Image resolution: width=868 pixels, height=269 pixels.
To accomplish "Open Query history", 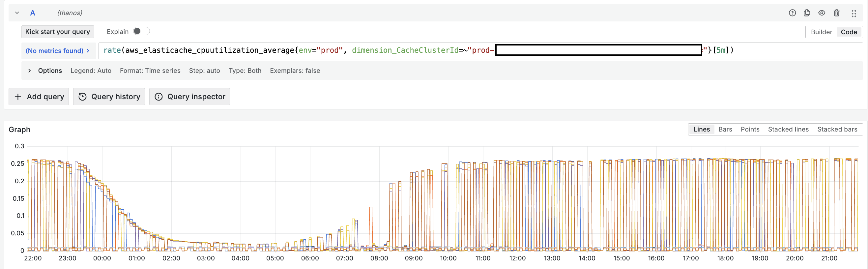I will (x=109, y=97).
